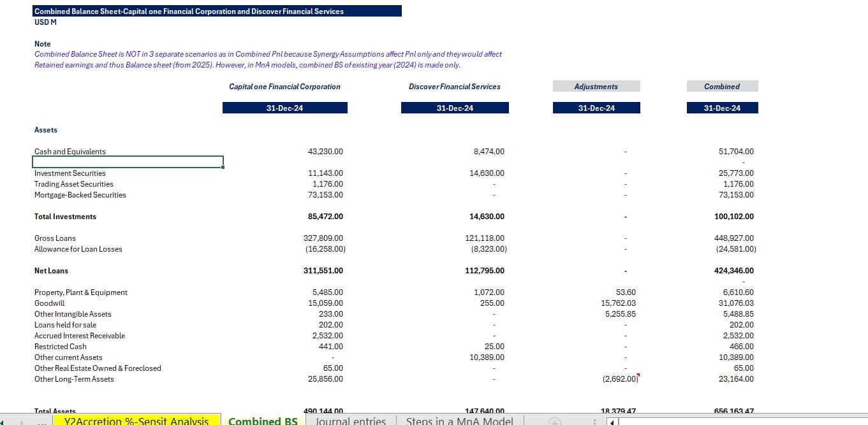Screen dimensions: 868x425
Task: Select the 25,856.00 long-term assets value
Action: pos(325,379)
